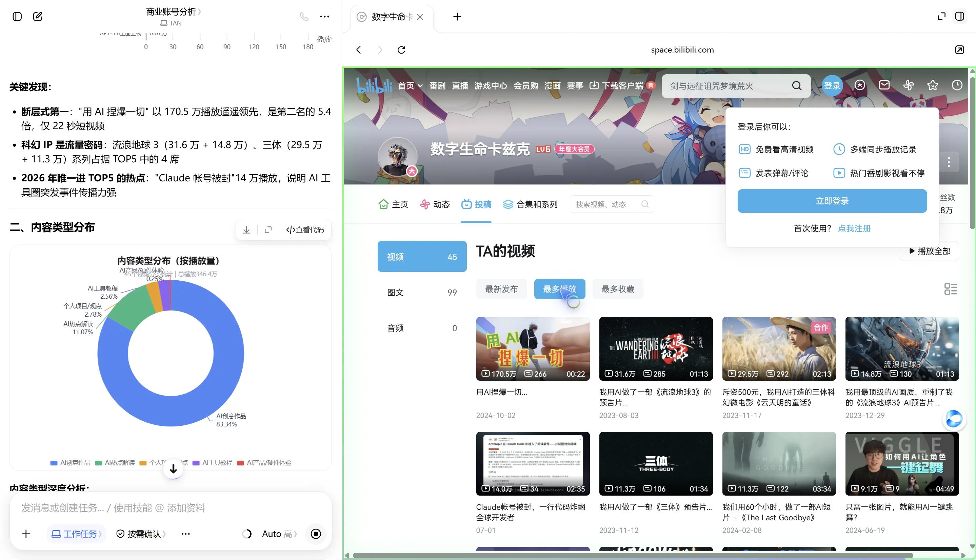The height and width of the screenshot is (560, 976).
Task: Sort videos by 最多收藏
Action: tap(618, 289)
